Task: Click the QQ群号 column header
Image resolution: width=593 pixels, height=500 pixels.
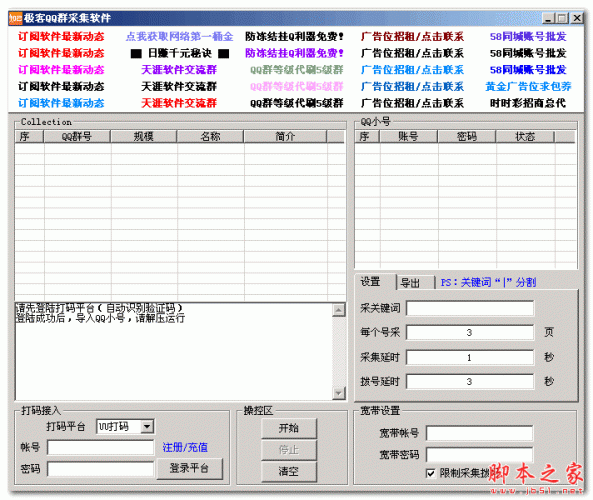Action: pyautogui.click(x=77, y=137)
